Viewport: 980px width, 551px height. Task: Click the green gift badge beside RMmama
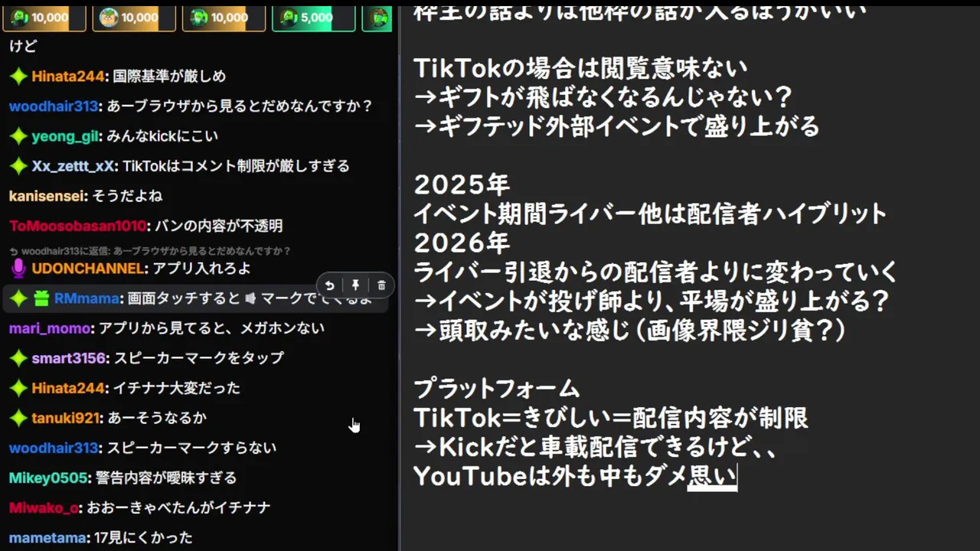(x=41, y=298)
